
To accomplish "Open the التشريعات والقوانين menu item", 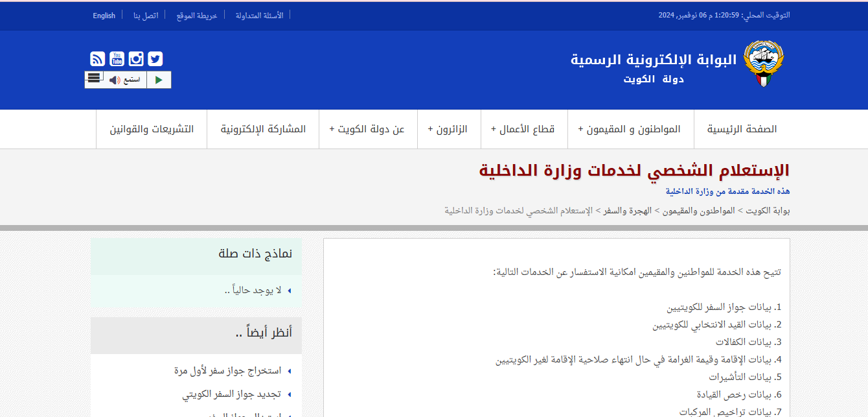I will click(152, 129).
